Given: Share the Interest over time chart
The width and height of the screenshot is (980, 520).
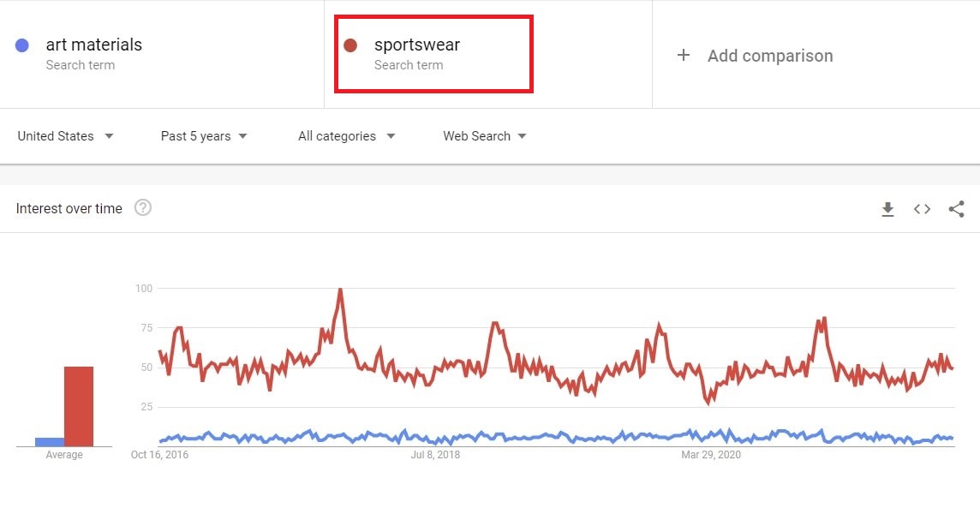Looking at the screenshot, I should [956, 208].
